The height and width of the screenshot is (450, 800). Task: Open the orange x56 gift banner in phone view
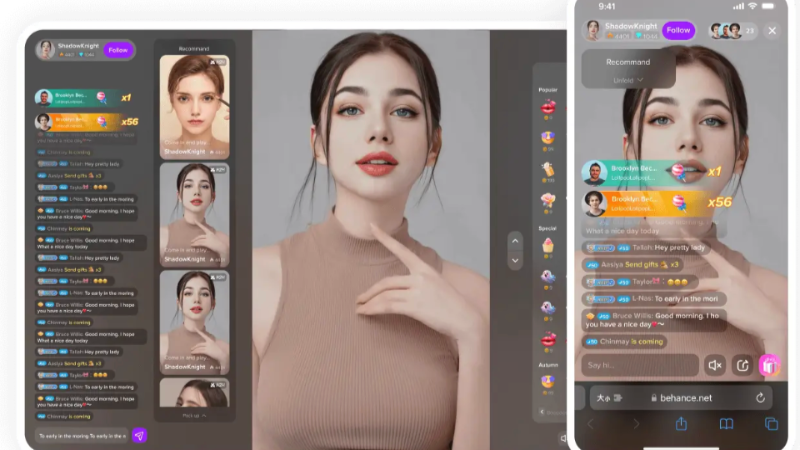tap(658, 203)
